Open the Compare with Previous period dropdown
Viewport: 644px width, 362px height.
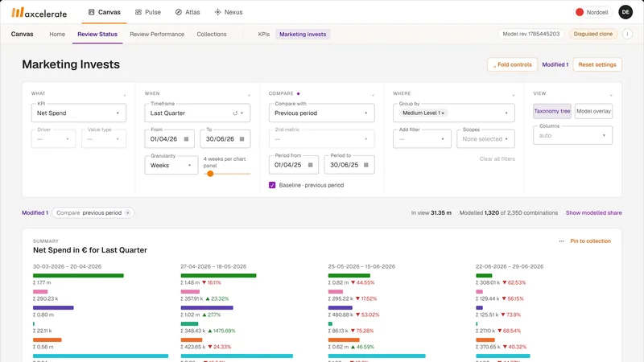pyautogui.click(x=321, y=113)
